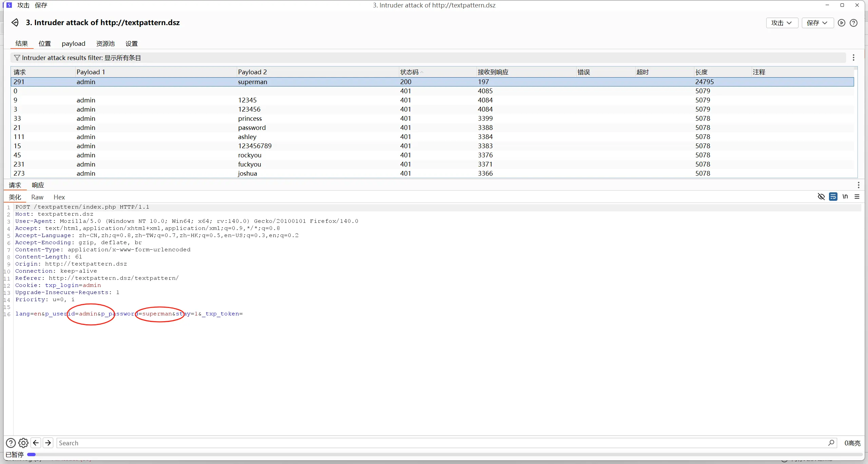Image resolution: width=868 pixels, height=464 pixels.
Task: Open help via top-right question mark icon
Action: coord(853,23)
